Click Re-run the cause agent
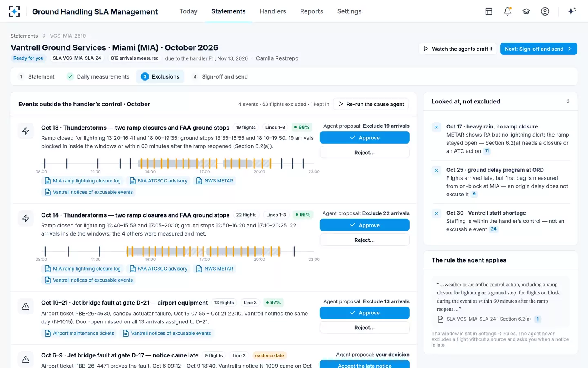588x368 pixels. tap(371, 104)
